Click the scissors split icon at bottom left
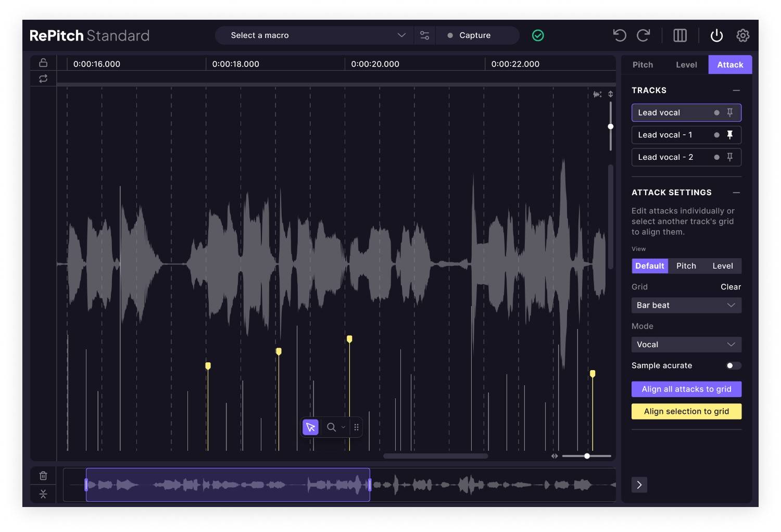This screenshot has height=532, width=781. point(43,493)
